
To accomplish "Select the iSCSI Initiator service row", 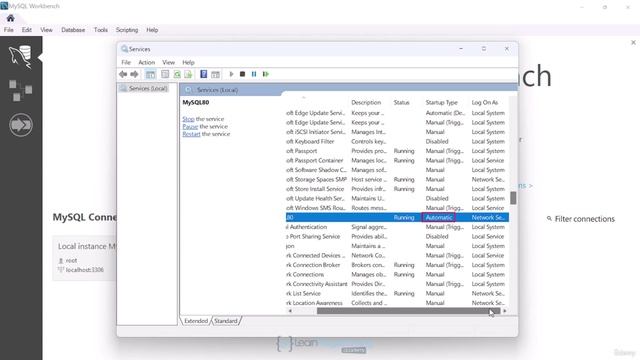I will (397, 132).
